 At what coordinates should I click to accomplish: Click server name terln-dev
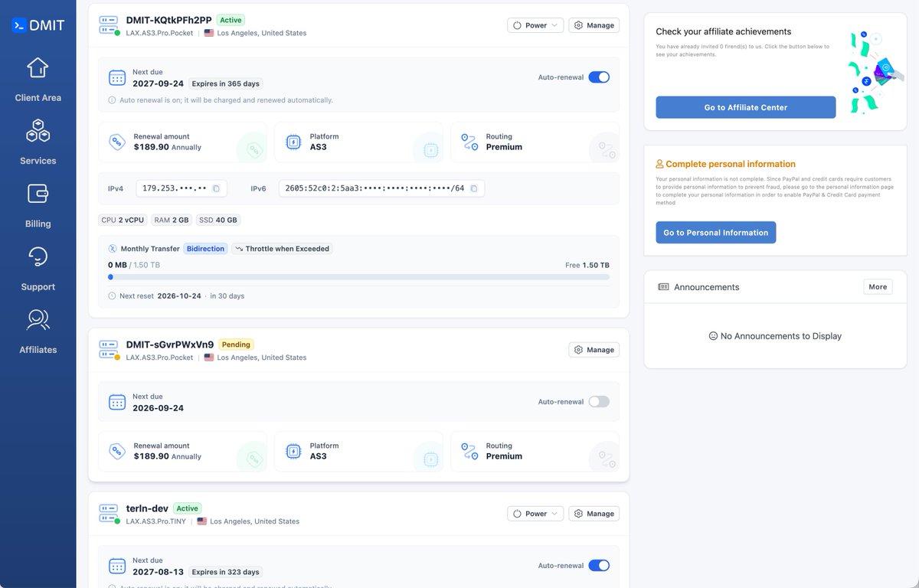[147, 508]
